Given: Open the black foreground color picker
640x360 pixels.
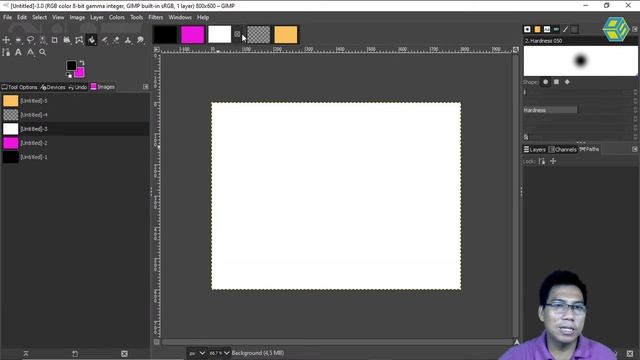Looking at the screenshot, I should (x=71, y=65).
